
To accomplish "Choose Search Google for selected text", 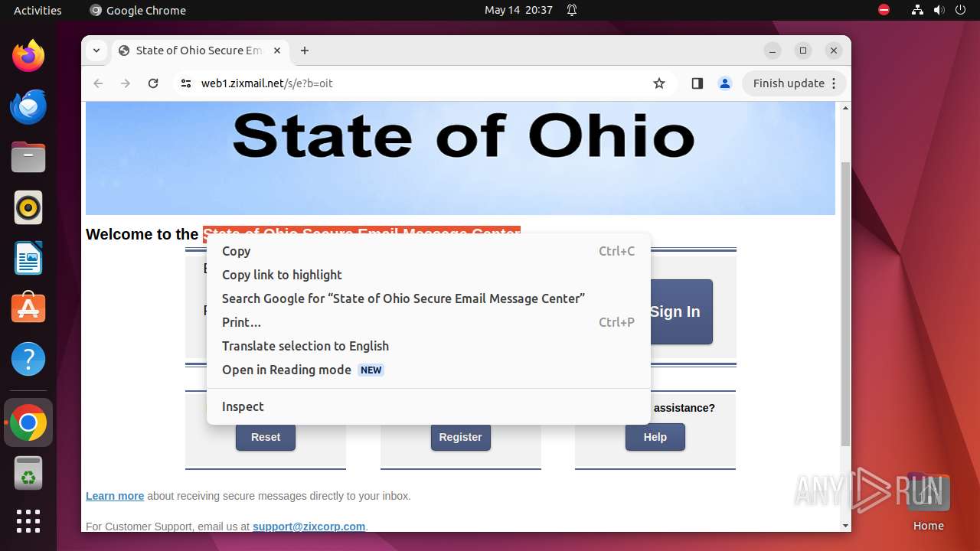I will pyautogui.click(x=429, y=298).
